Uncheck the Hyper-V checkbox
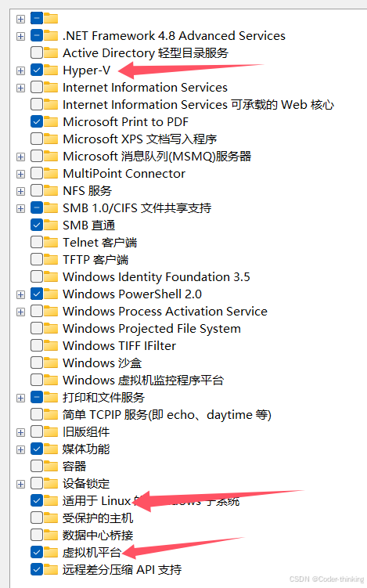 pos(37,70)
